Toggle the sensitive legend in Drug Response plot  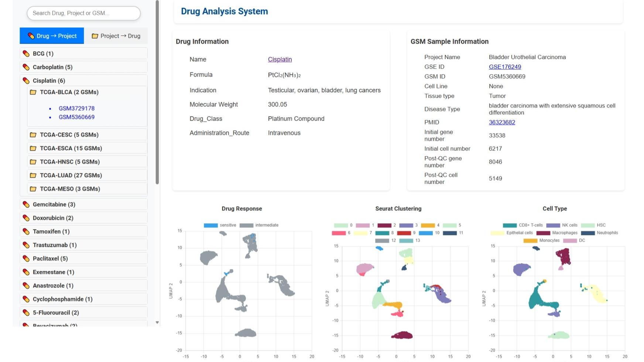(211, 225)
